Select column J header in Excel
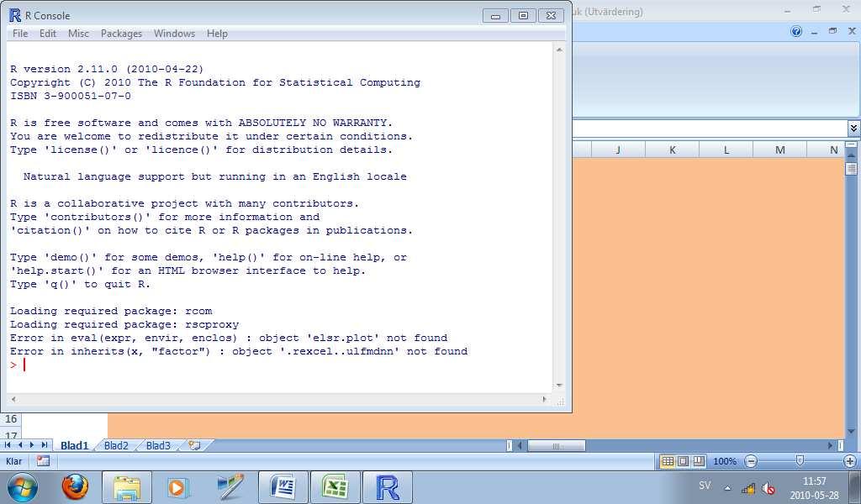The image size is (861, 504). pos(618,150)
